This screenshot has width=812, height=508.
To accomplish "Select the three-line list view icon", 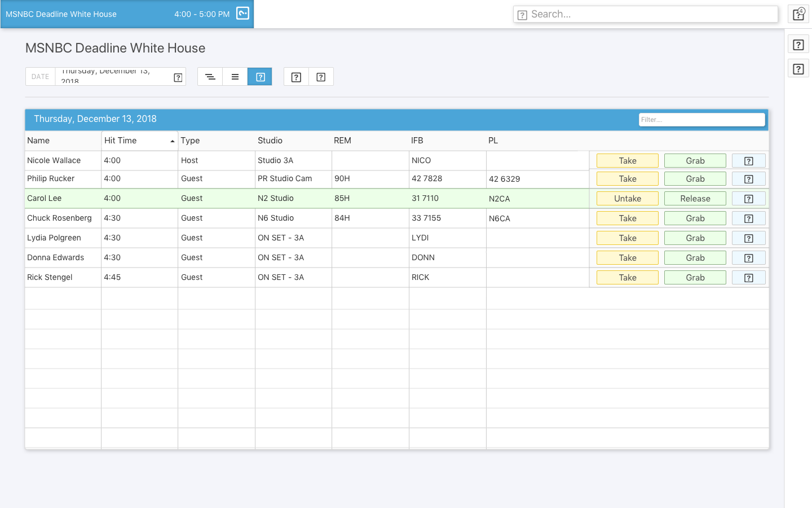I will click(235, 77).
